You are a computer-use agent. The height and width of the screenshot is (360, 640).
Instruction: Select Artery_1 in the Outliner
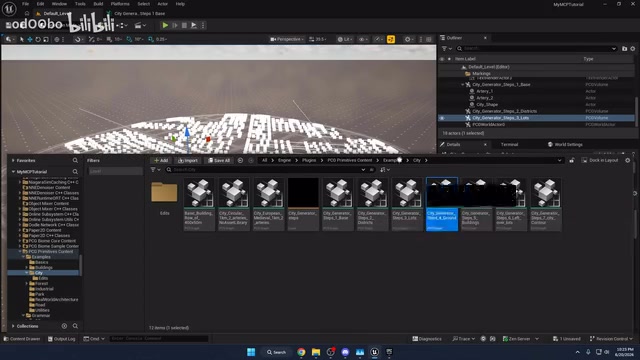pos(484,91)
